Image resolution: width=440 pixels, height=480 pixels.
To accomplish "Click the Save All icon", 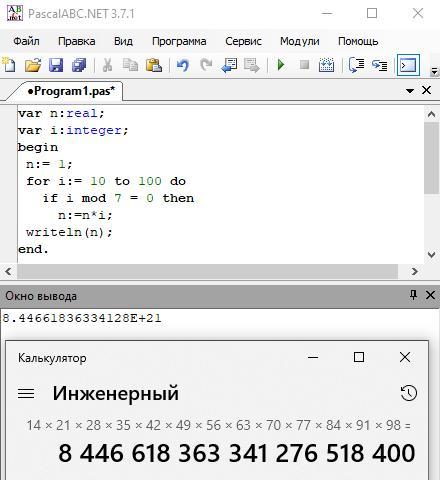I will (x=79, y=65).
